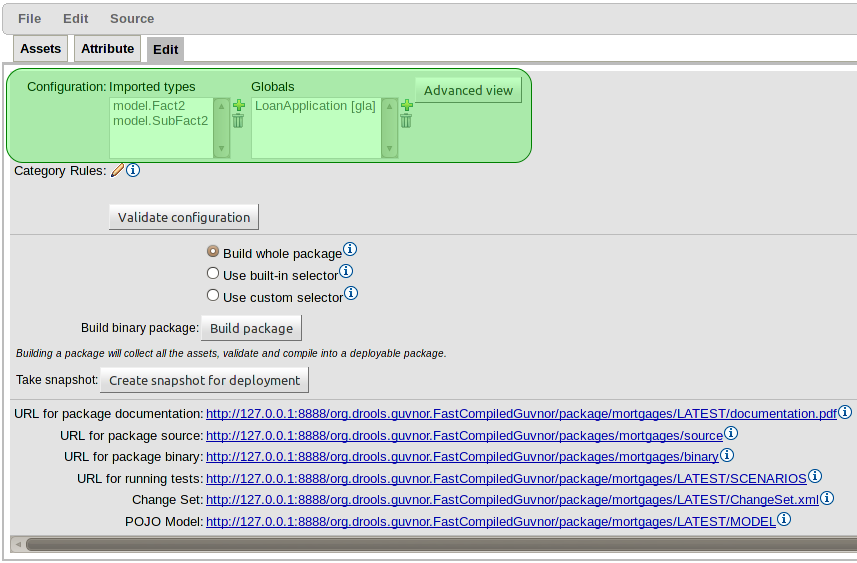Click the trash icon beside Globals list

(406, 121)
